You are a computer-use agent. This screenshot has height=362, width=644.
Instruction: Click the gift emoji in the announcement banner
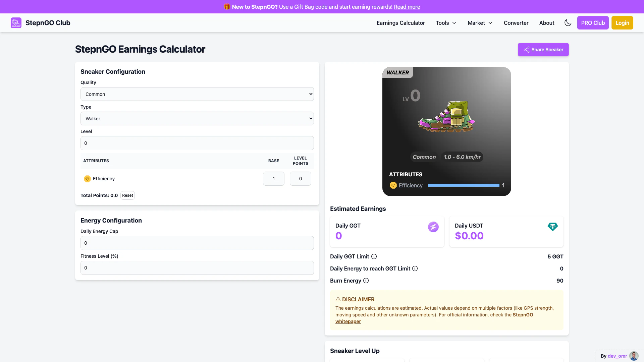tap(227, 6)
